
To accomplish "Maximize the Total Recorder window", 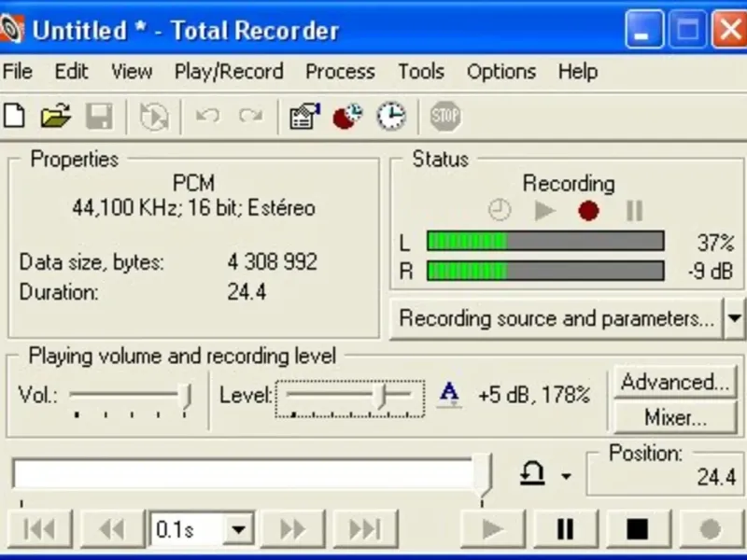I will [x=687, y=30].
